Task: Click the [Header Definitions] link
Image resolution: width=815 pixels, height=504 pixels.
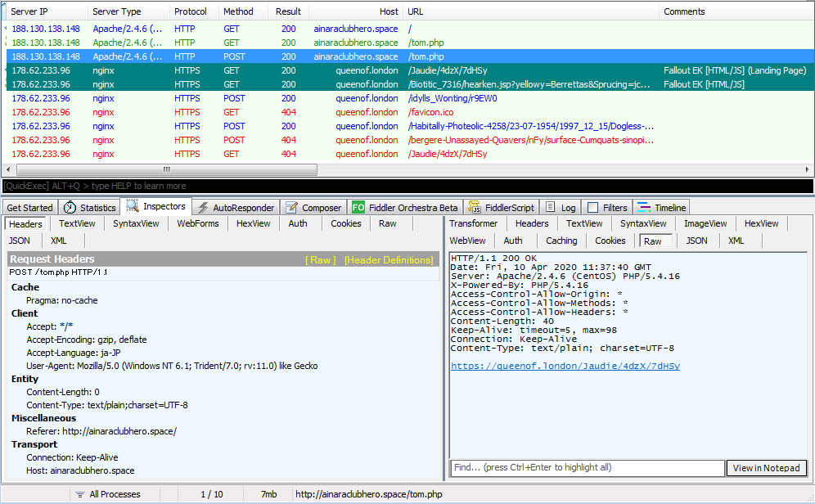Action: pos(389,260)
